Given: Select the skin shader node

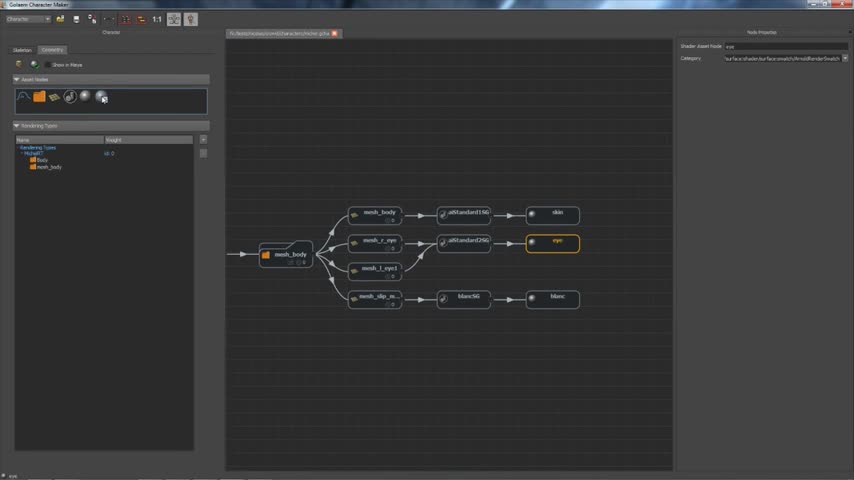Looking at the screenshot, I should pos(552,215).
